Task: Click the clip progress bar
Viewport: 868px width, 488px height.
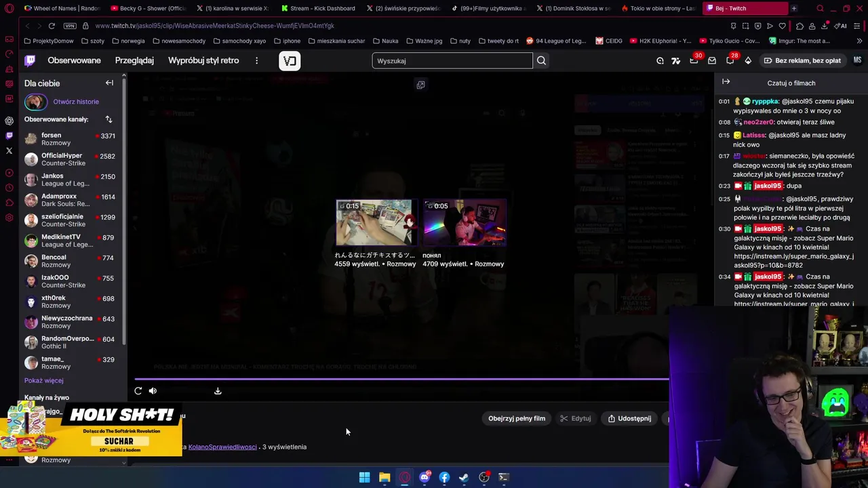Action: 401,380
